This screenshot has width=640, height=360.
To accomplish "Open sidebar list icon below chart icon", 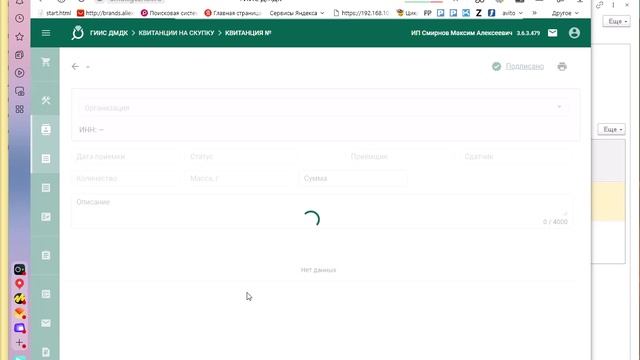I will pyautogui.click(x=46, y=256).
